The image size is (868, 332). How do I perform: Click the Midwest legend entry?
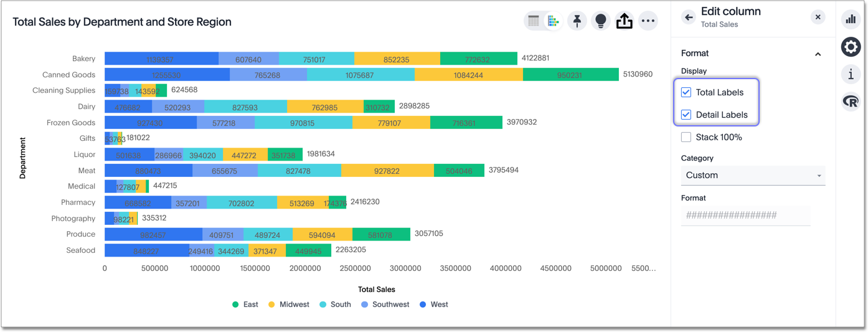(288, 305)
